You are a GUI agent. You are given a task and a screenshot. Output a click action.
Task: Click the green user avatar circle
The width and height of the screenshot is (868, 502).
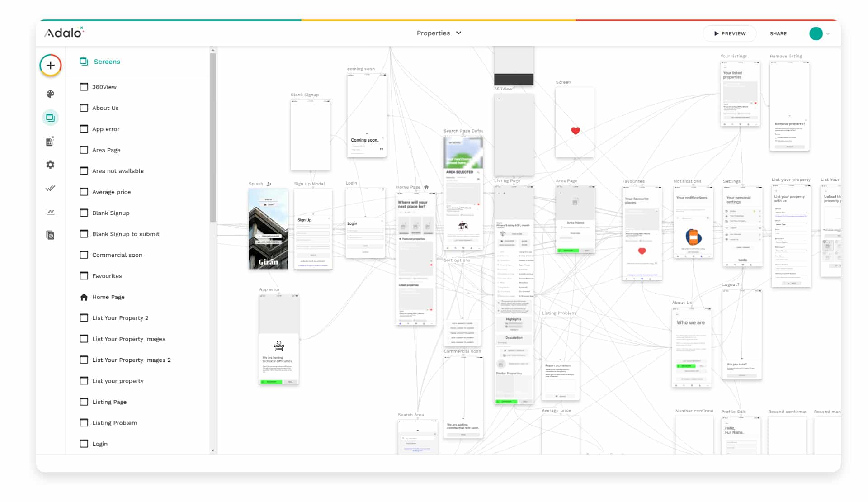coord(816,33)
